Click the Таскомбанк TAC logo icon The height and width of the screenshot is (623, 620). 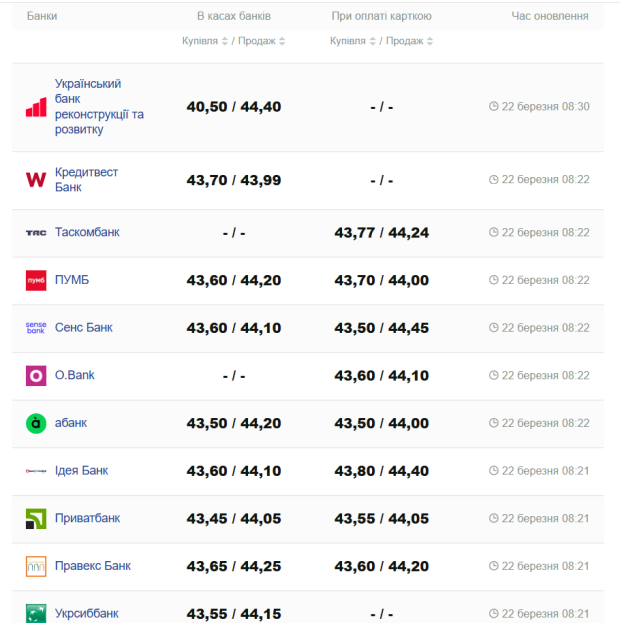pyautogui.click(x=36, y=233)
